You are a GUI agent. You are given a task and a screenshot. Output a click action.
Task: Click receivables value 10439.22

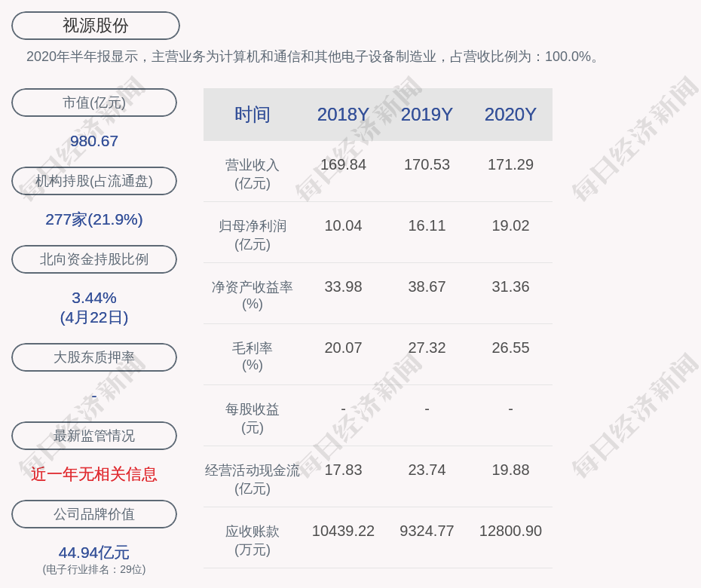click(344, 531)
